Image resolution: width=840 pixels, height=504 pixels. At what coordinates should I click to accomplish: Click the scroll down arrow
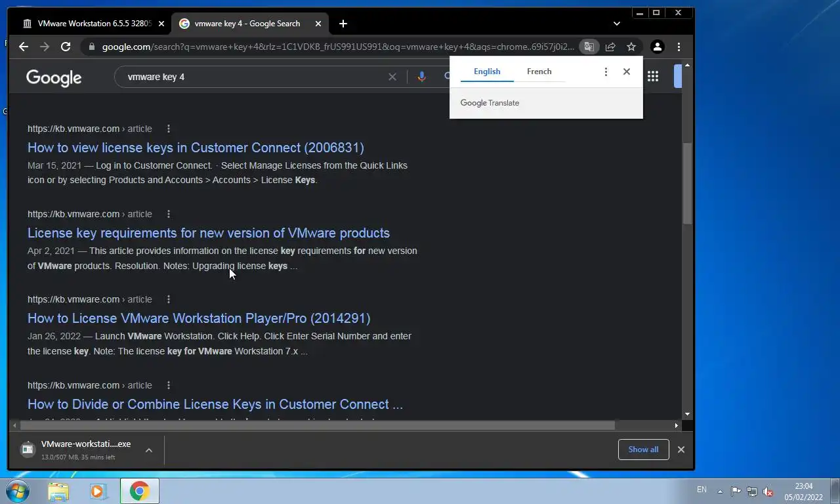687,414
